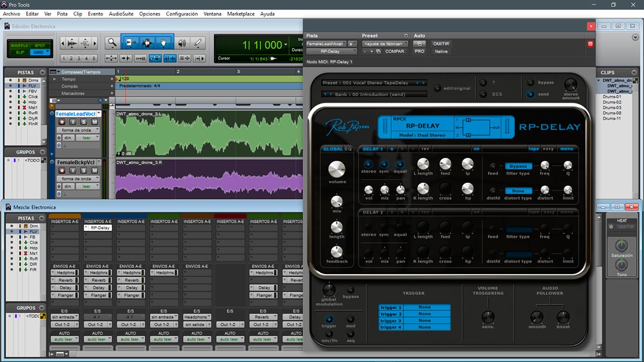Click the Tab to Transients icon
This screenshot has height=362, width=644.
point(126,58)
